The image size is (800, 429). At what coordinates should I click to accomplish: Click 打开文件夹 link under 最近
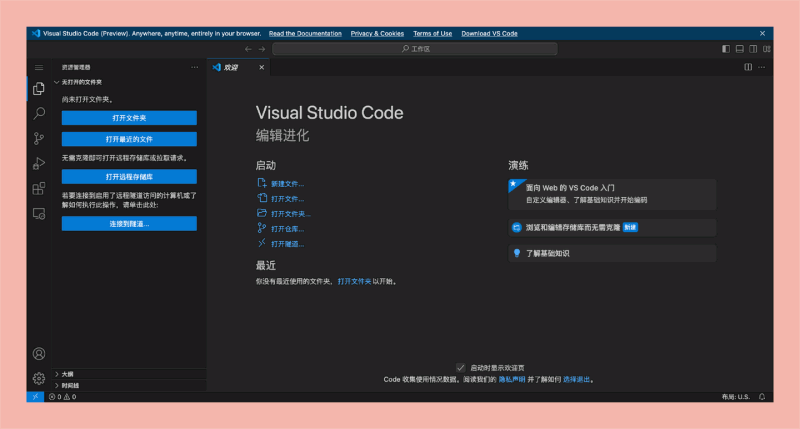(354, 281)
